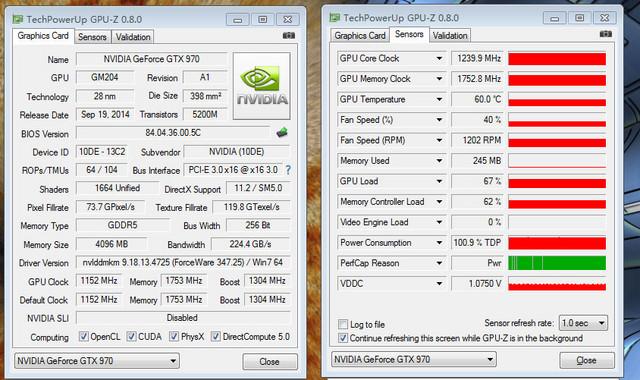This screenshot has width=640, height=380.
Task: Click the camera screenshot icon in left GPU-Z window
Action: [289, 36]
